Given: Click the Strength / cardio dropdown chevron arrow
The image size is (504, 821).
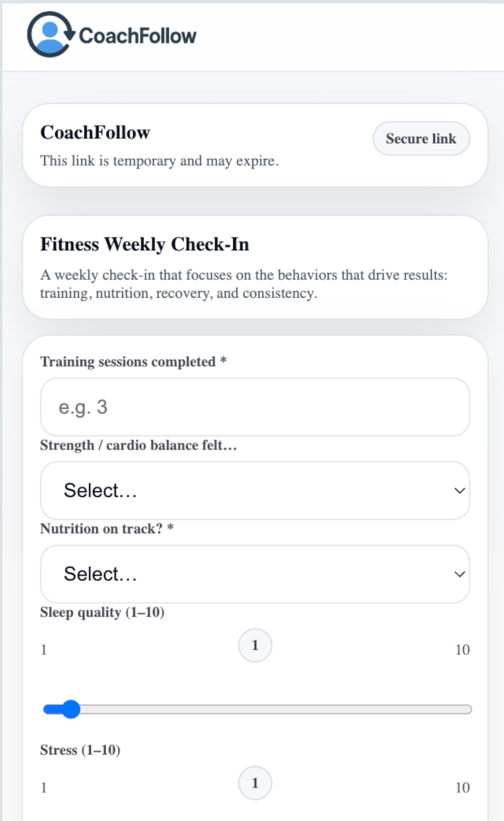Looking at the screenshot, I should 459,491.
